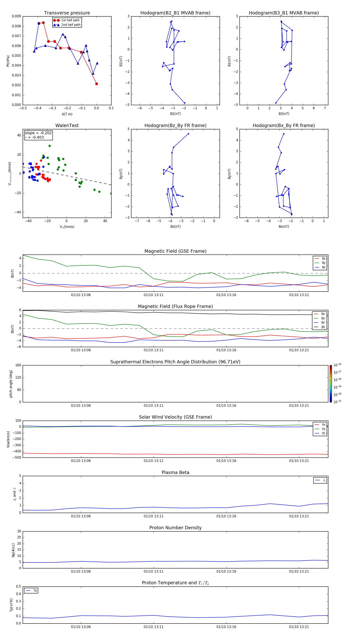Image resolution: width=351 pixels, height=644 pixels.
Task: Click the 'Transverse pressure' plot title
Action: point(67,13)
